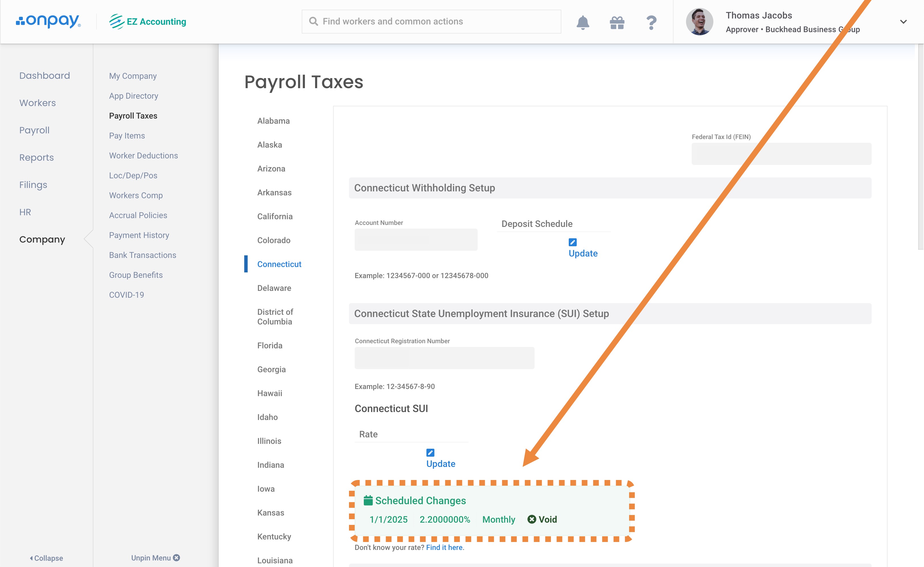Open the Workers Comp menu item
Screen dimensions: 924x567
coord(136,195)
